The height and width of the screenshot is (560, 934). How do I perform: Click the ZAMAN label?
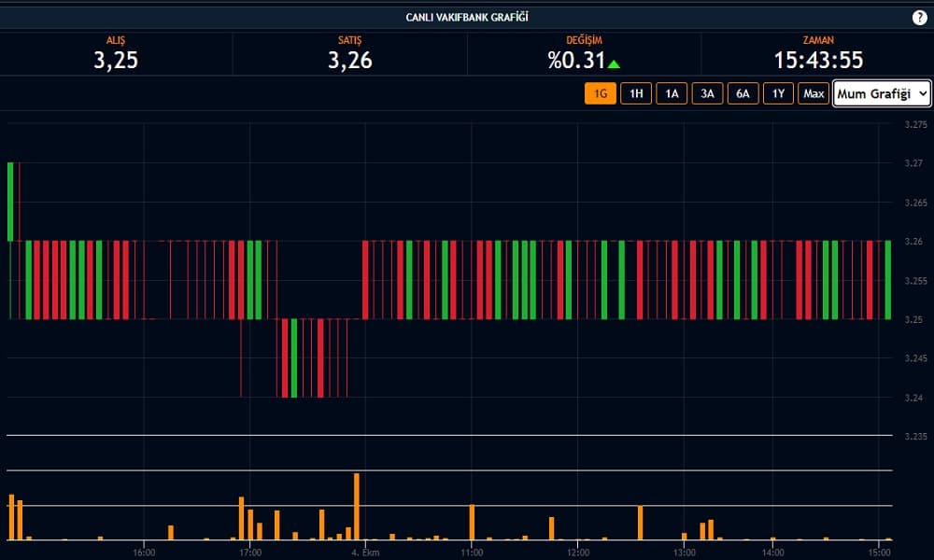818,40
